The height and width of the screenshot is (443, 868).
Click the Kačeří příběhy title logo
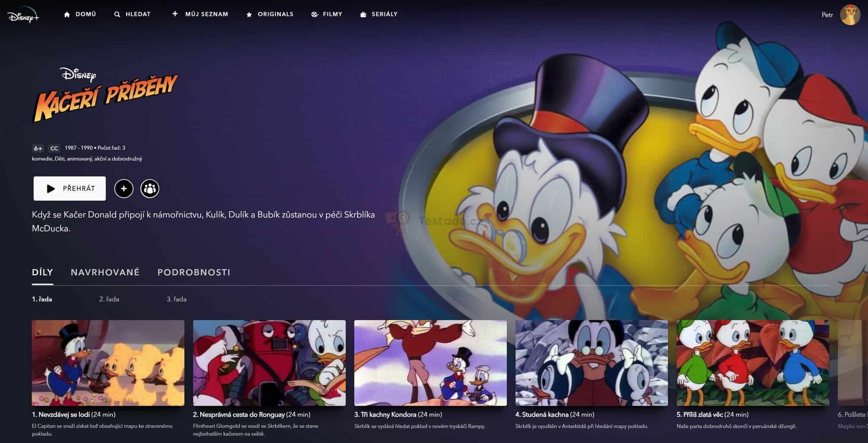(106, 95)
